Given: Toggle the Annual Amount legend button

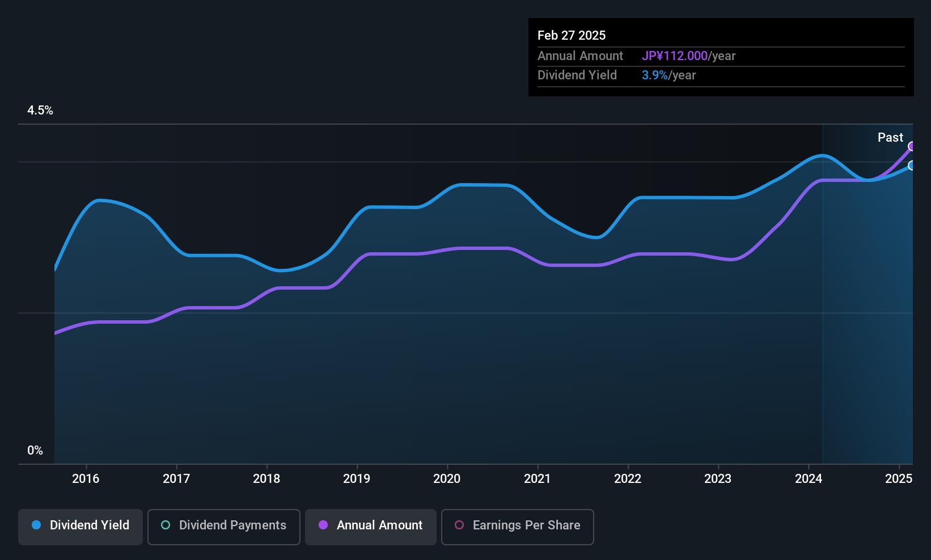Looking at the screenshot, I should pos(371,527).
